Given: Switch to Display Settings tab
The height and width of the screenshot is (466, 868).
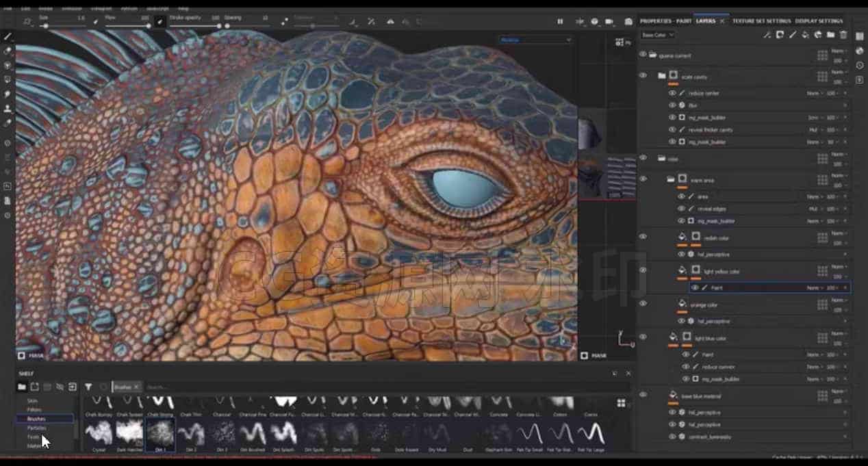Looking at the screenshot, I should point(819,21).
